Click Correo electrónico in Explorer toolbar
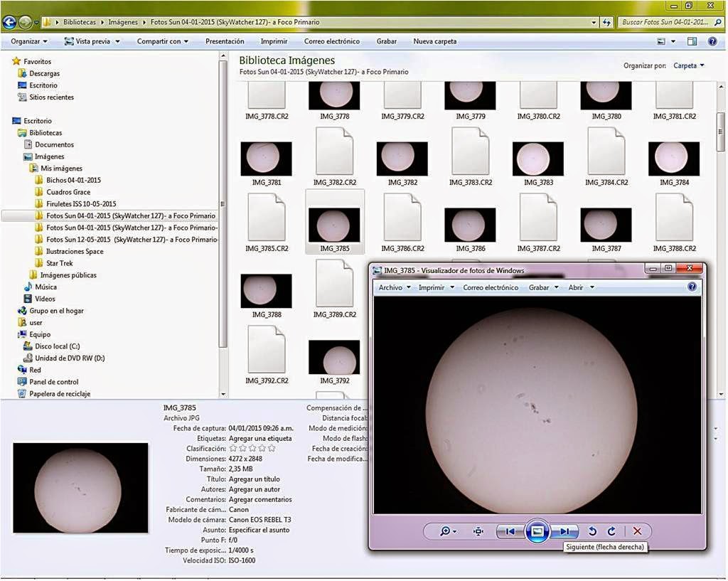 pos(332,41)
